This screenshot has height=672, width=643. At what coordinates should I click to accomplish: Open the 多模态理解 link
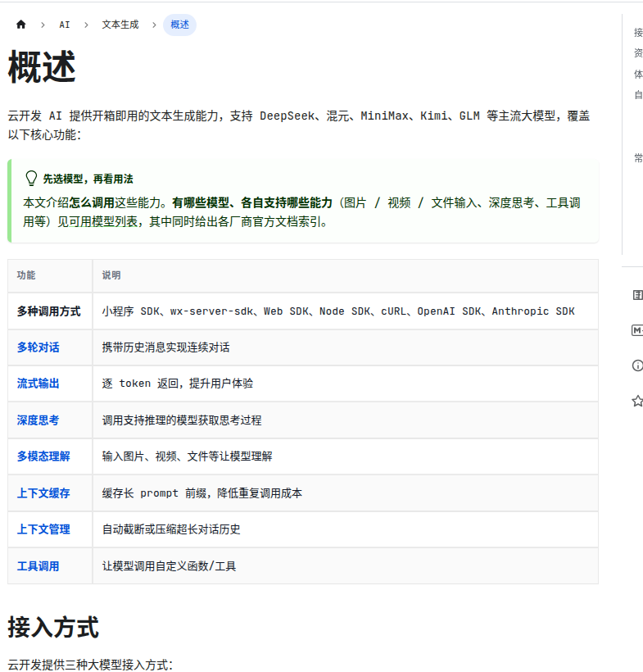43,456
